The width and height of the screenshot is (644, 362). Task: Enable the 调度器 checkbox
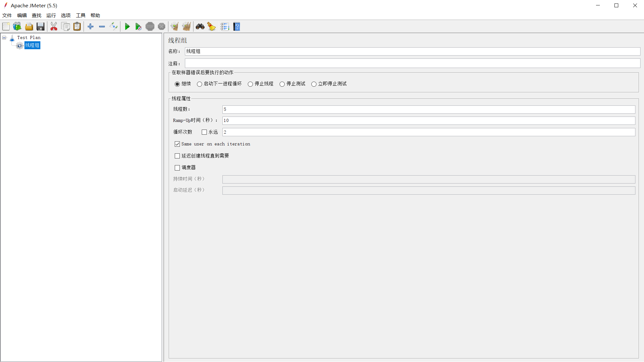coord(177,168)
